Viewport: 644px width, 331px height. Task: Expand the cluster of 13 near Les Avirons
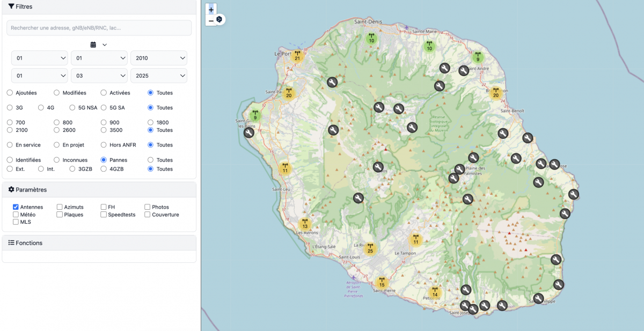pyautogui.click(x=305, y=224)
